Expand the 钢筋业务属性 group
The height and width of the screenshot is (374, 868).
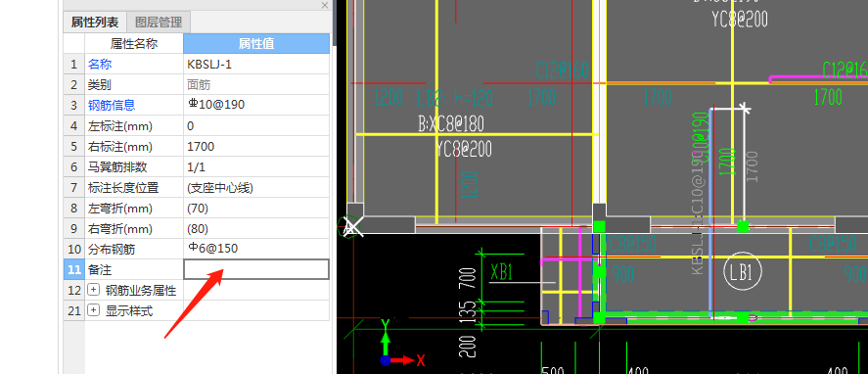(x=94, y=291)
